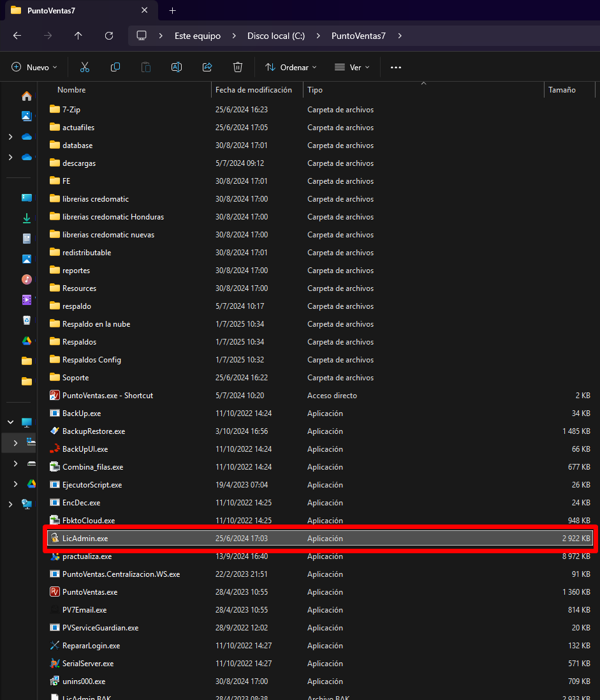Viewport: 600px width, 700px height.
Task: Delete selected file with trash icon
Action: [x=238, y=68]
